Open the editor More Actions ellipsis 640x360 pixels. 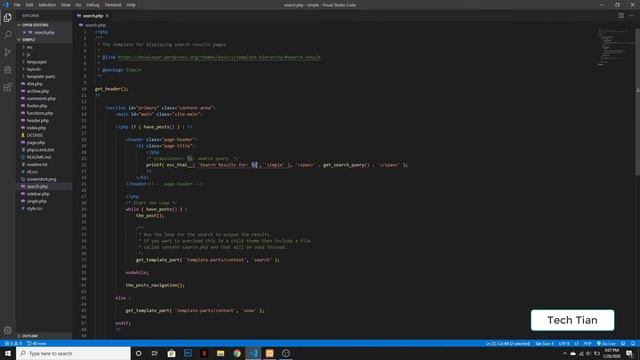[632, 16]
